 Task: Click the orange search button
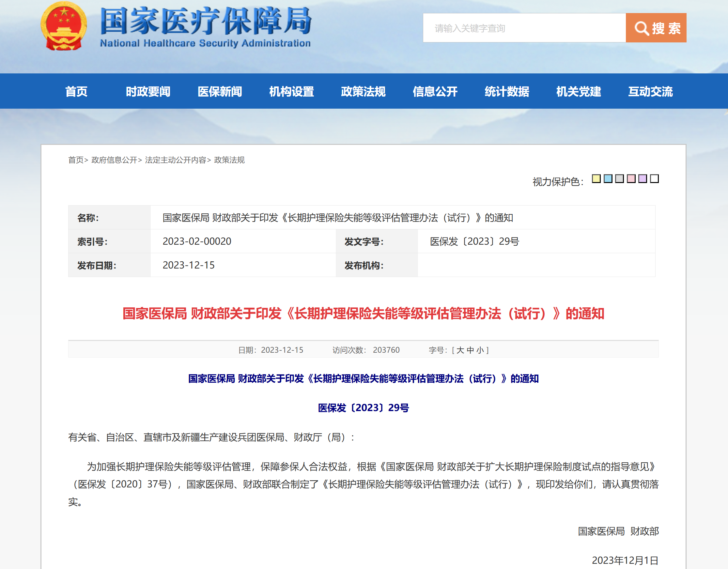point(656,28)
